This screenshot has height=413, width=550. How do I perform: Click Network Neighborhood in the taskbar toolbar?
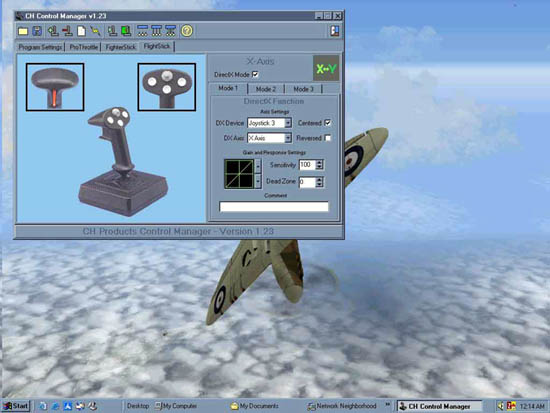[342, 406]
